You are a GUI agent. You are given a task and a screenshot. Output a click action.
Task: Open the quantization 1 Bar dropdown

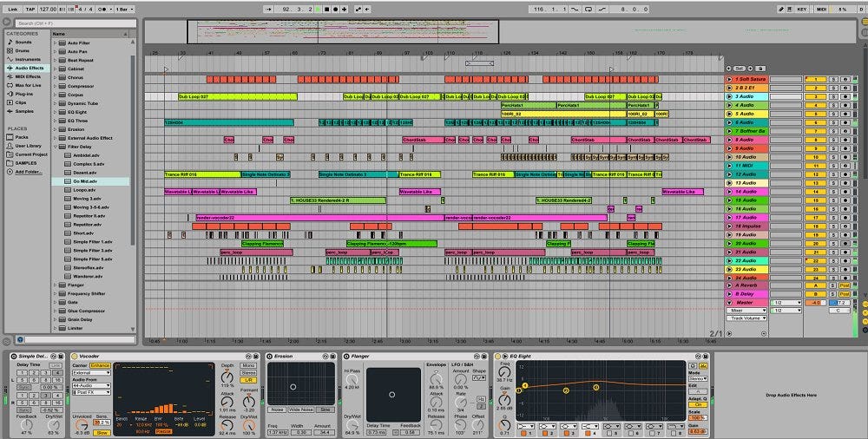pyautogui.click(x=124, y=9)
